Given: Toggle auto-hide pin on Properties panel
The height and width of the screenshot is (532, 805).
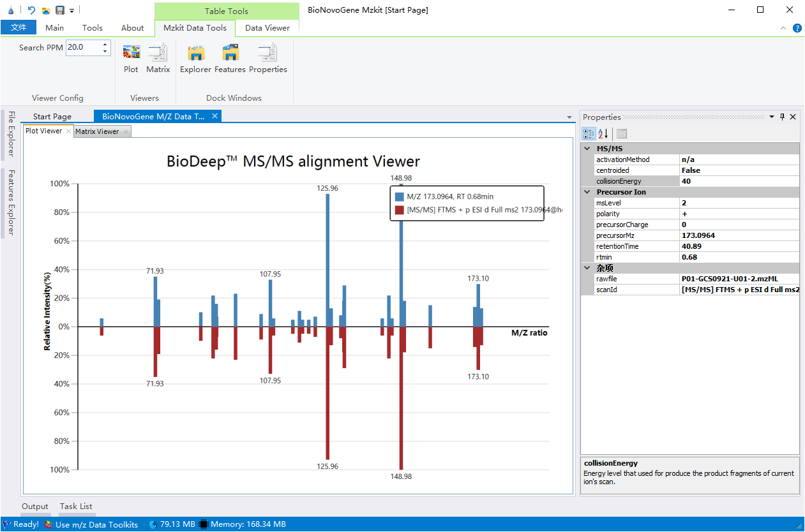Looking at the screenshot, I should pyautogui.click(x=783, y=117).
